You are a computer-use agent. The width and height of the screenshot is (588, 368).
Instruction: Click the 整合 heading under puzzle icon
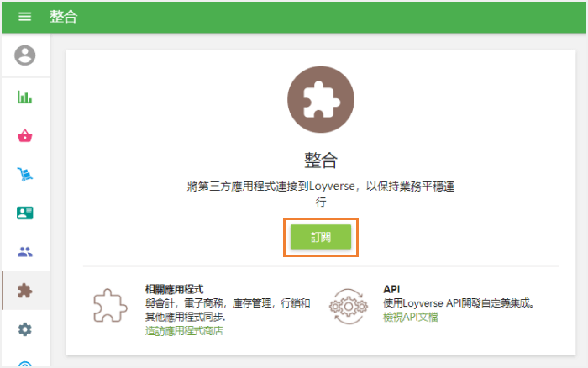tap(321, 160)
